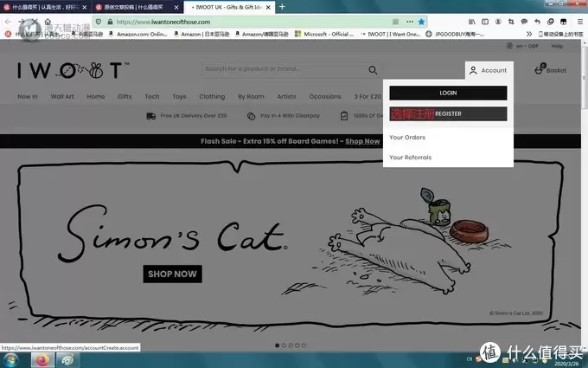Click the tracking protection shield icon
This screenshot has height=368, width=588.
pyautogui.click(x=99, y=22)
